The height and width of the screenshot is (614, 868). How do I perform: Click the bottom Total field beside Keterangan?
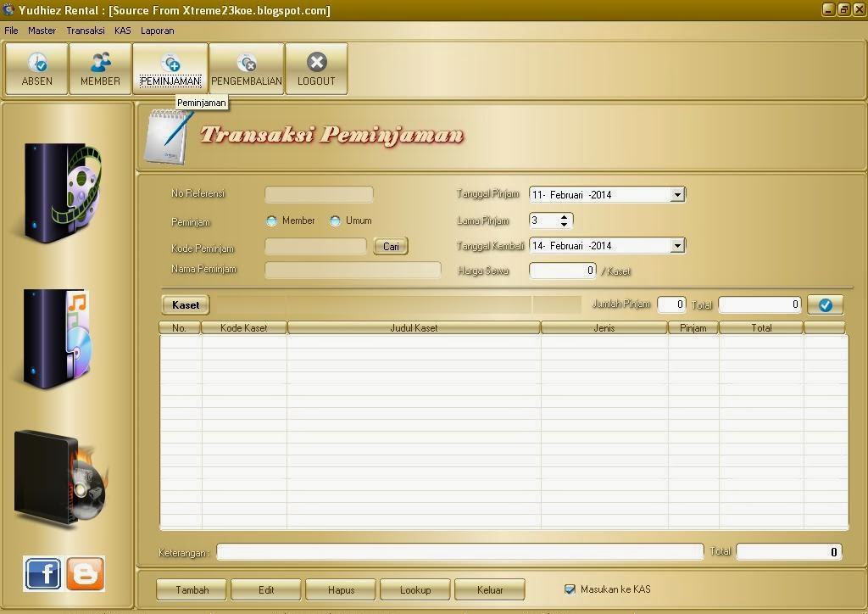(x=789, y=552)
